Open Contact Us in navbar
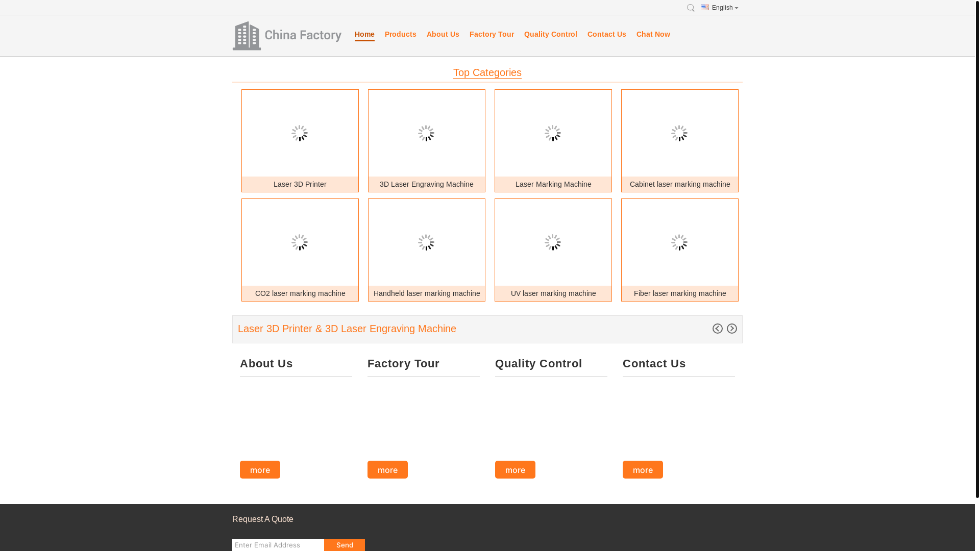980x551 pixels. click(x=607, y=34)
